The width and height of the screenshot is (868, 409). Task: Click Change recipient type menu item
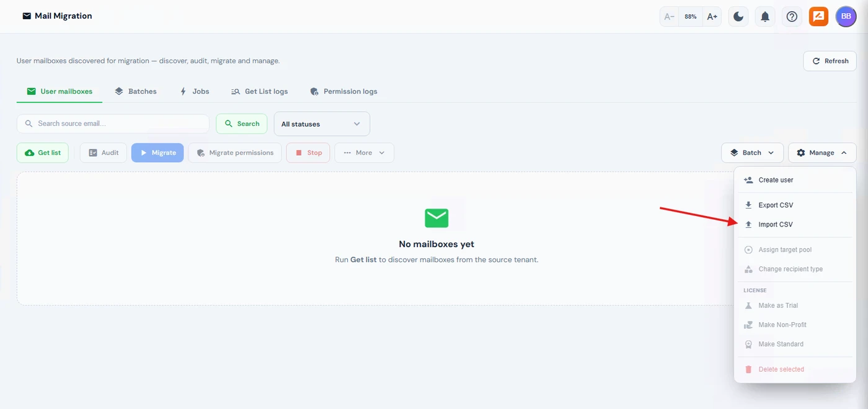(x=795, y=269)
